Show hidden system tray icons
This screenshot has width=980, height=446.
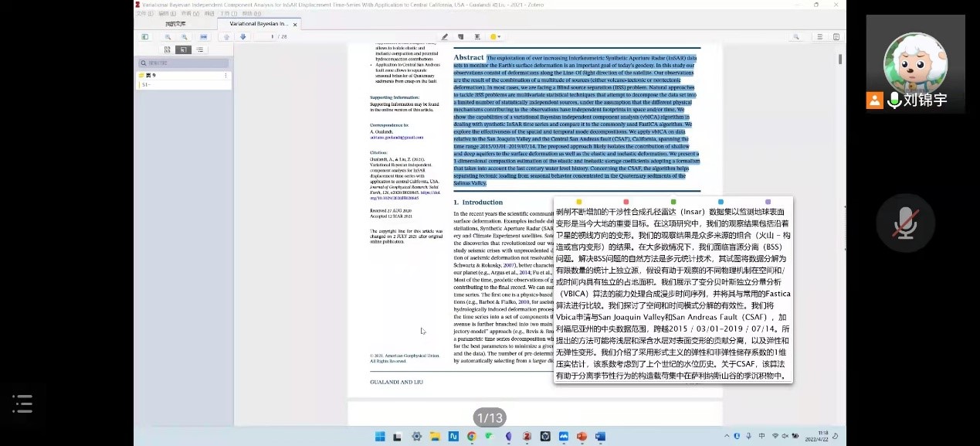[x=726, y=436]
